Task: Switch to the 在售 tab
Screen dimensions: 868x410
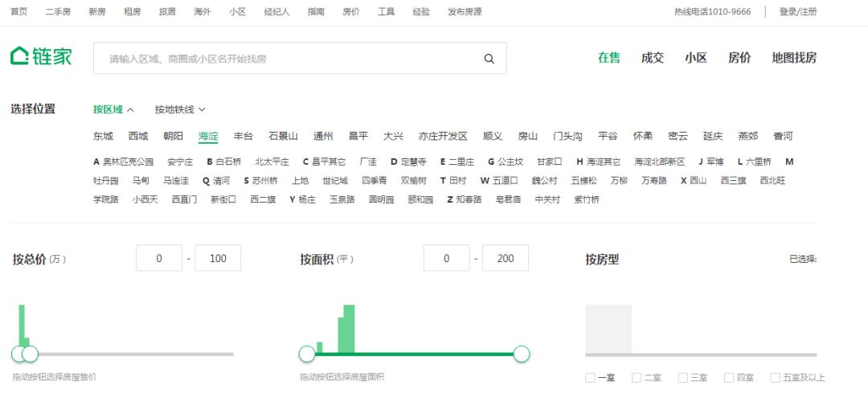Action: [x=609, y=58]
